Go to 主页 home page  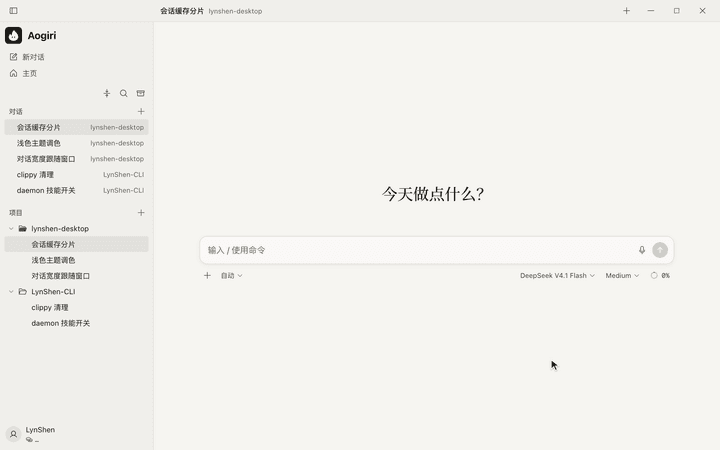[x=23, y=73]
